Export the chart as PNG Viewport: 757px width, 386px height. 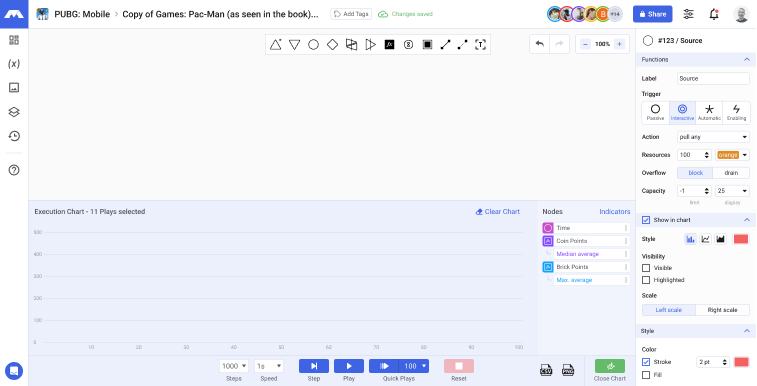pyautogui.click(x=568, y=371)
